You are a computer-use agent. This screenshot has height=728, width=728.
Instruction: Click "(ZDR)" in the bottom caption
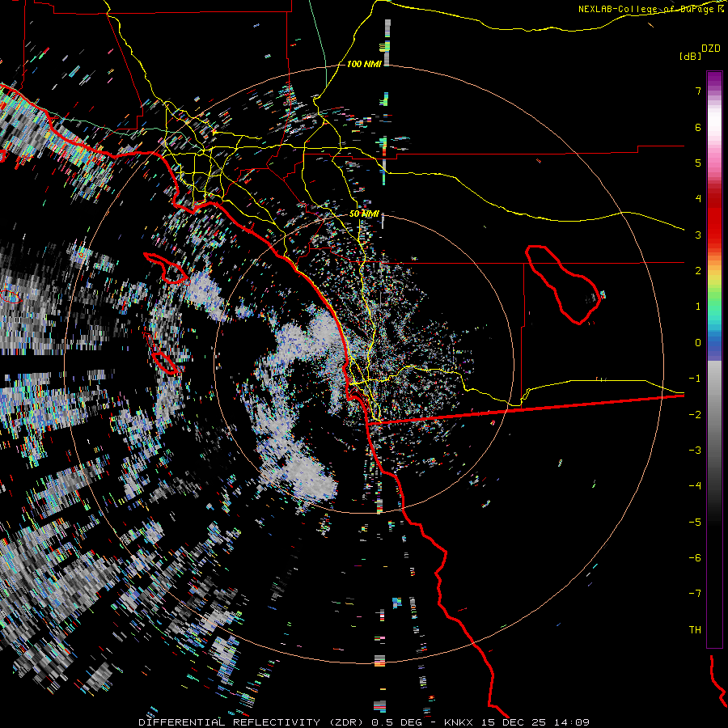[x=348, y=722]
